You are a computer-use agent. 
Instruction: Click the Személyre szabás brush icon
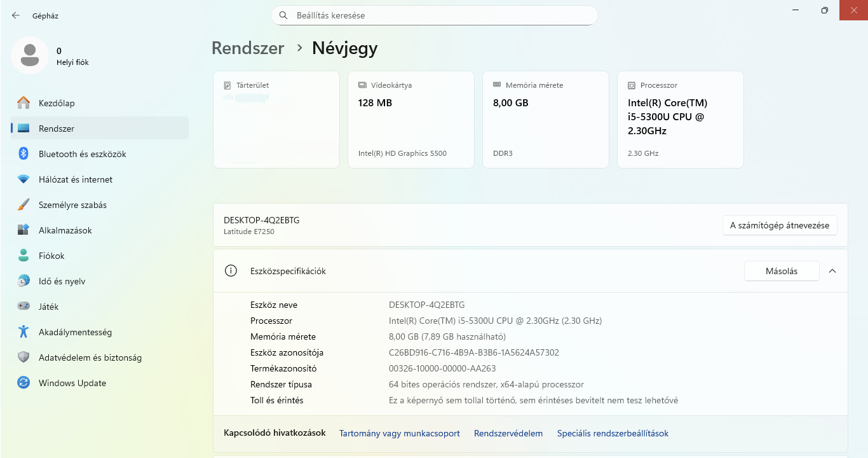[24, 205]
